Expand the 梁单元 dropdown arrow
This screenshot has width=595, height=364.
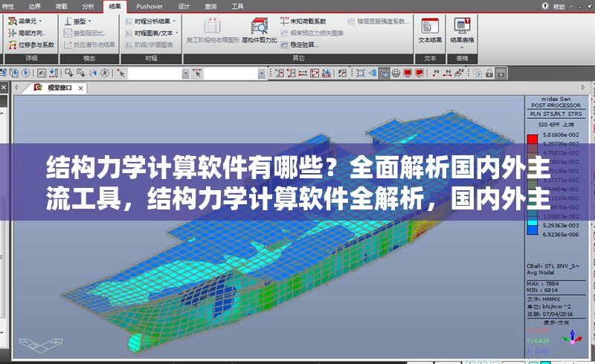point(41,22)
